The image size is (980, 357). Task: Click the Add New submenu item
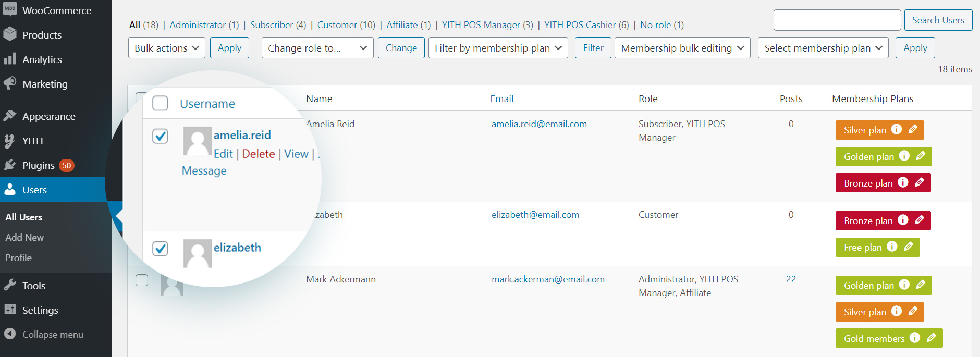[24, 238]
